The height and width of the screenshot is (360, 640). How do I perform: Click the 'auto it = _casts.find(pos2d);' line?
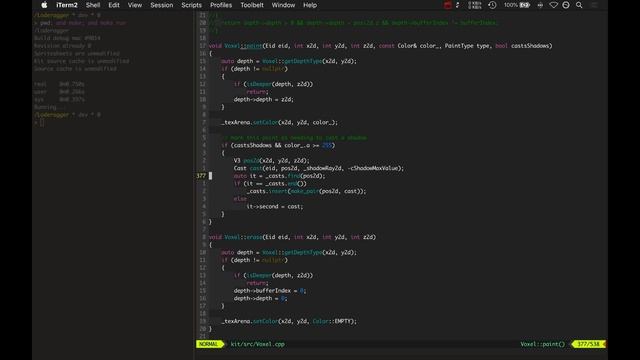tap(280, 176)
